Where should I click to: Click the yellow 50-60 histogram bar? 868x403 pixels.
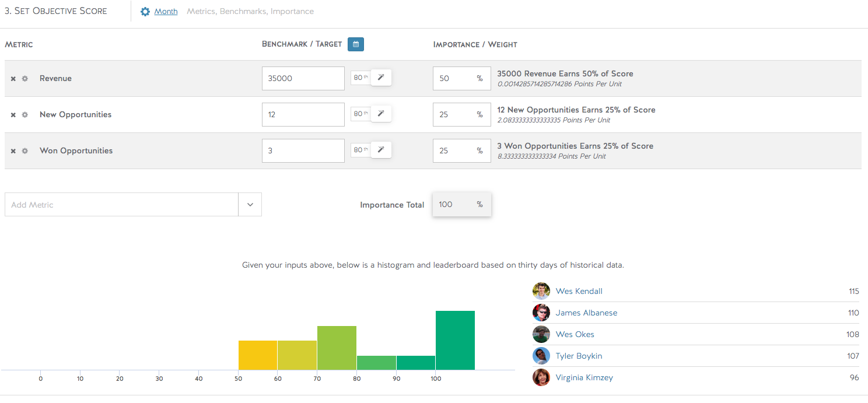pos(258,355)
